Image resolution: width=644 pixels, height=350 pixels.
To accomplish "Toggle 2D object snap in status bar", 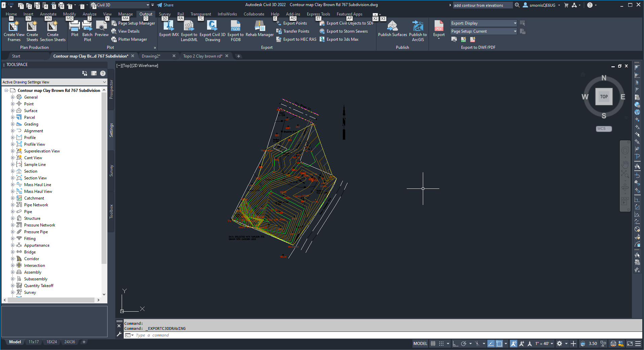I will point(499,344).
